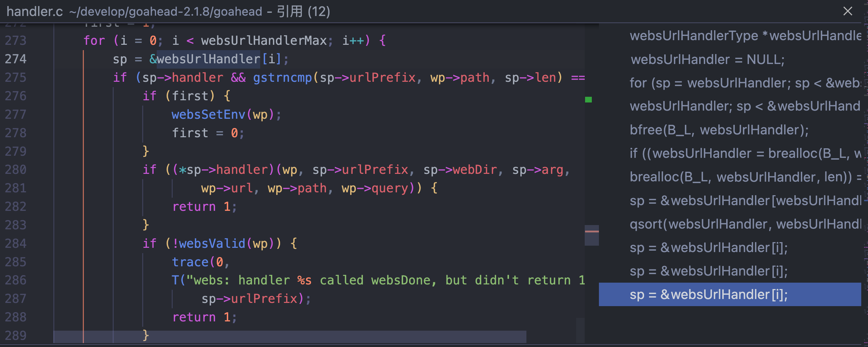Click line number 274 in gutter
The image size is (868, 347).
[x=16, y=59]
